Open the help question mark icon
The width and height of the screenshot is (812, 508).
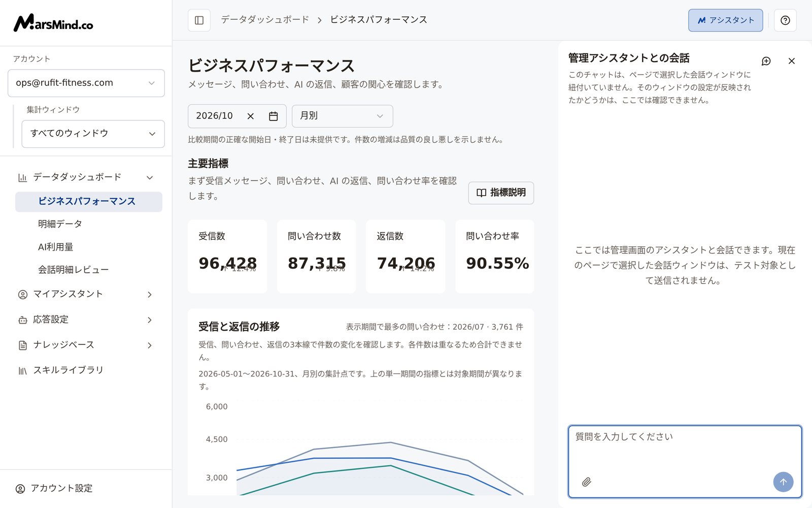785,20
